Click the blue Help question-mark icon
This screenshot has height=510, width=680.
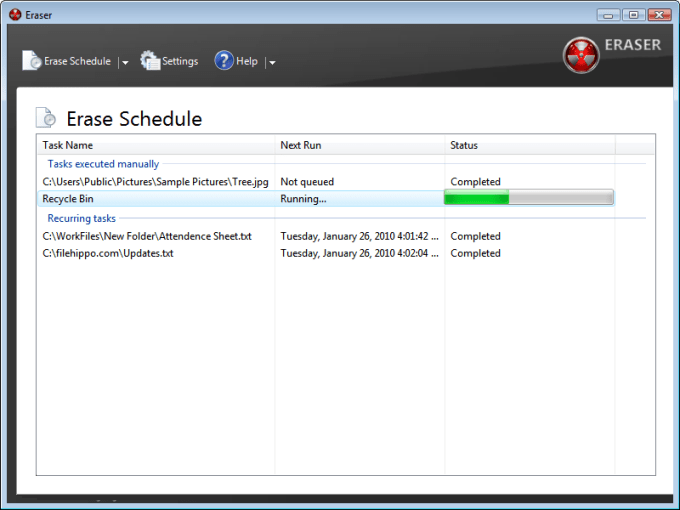pos(224,60)
